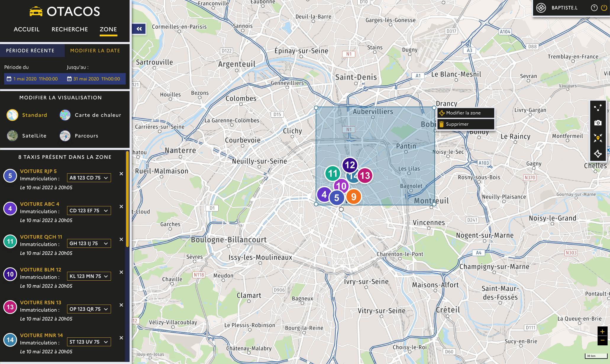This screenshot has width=610, height=364.
Task: Click the center-on-markers tool icon
Action: point(598,138)
